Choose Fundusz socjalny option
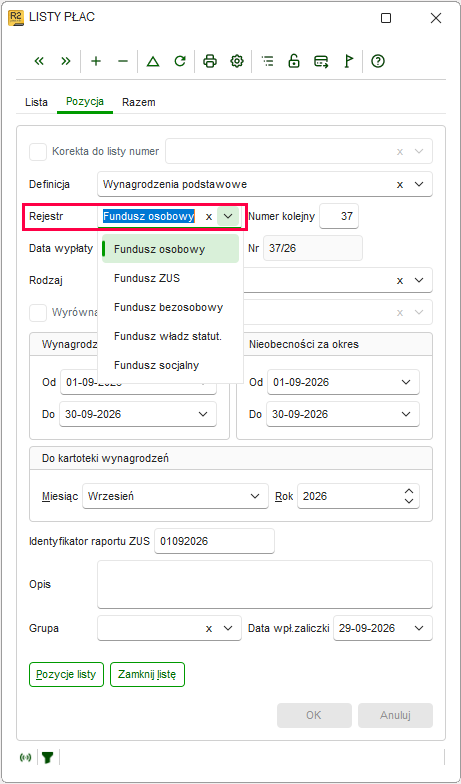The image size is (461, 784). point(170,365)
